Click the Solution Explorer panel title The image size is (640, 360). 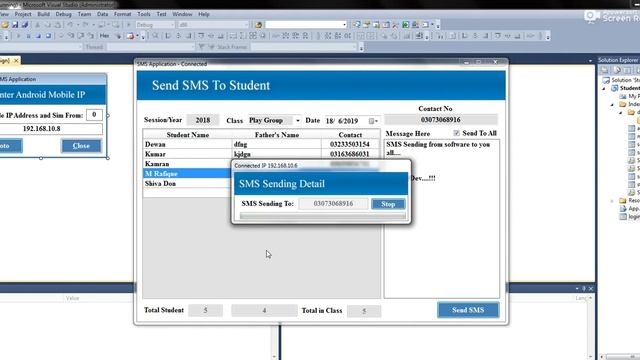[618, 60]
